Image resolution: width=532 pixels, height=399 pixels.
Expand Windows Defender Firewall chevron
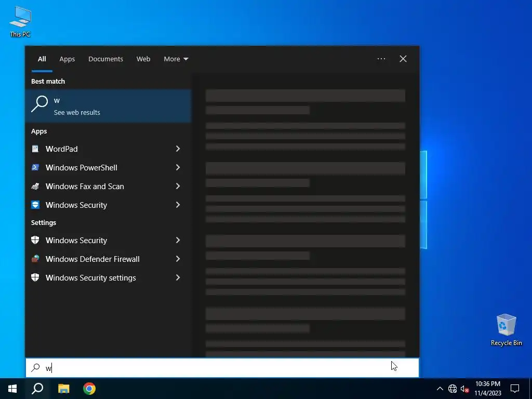(178, 259)
